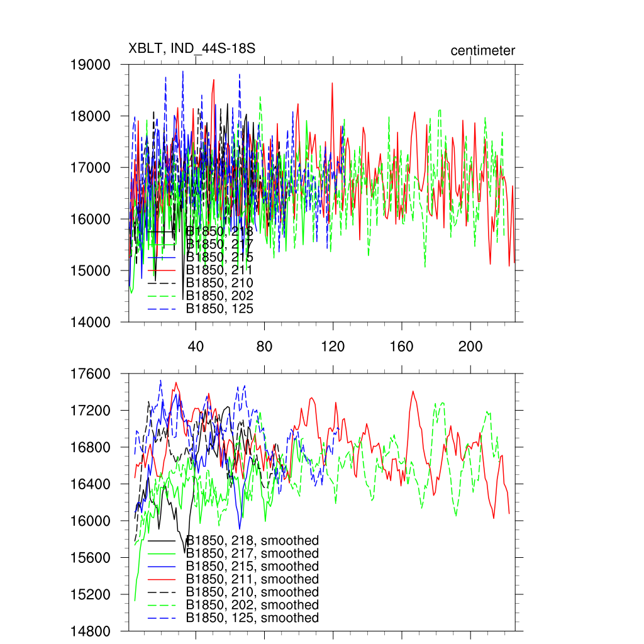Click the 200 x-axis tick label

(470, 347)
